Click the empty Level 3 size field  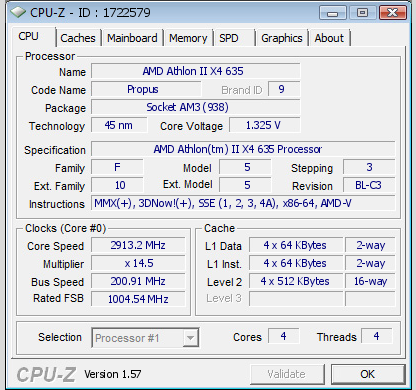(x=296, y=299)
